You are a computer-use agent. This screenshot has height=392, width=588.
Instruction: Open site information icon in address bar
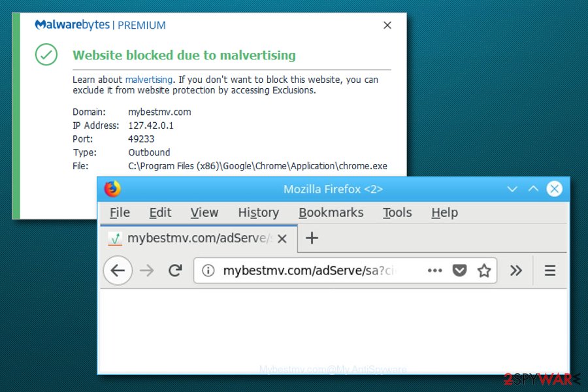click(208, 270)
